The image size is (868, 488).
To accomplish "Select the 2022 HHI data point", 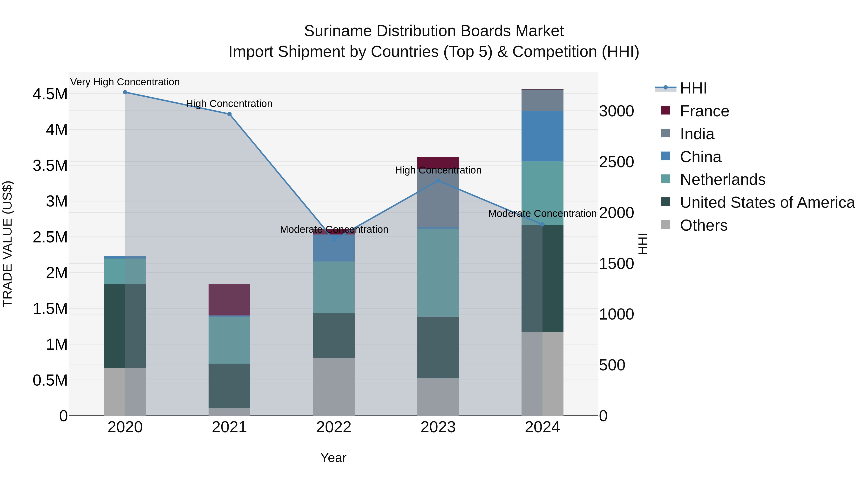I will click(x=334, y=240).
